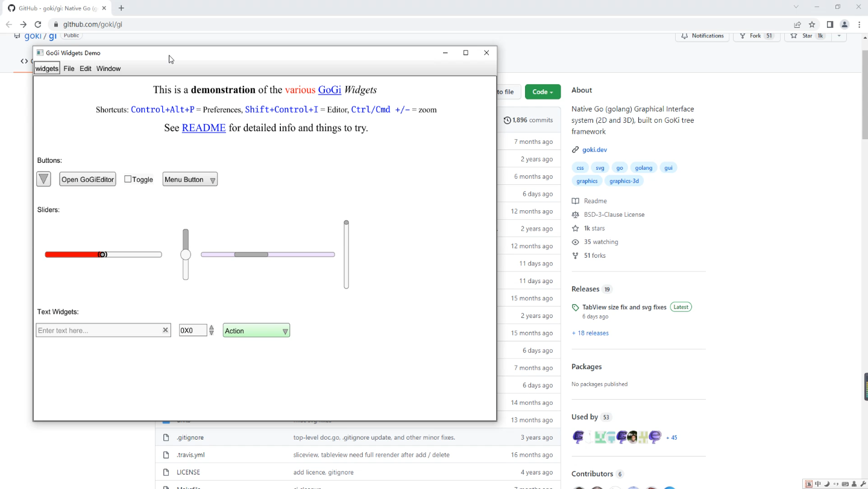868x489 pixels.
Task: View the 1k stars link
Action: tap(588, 228)
